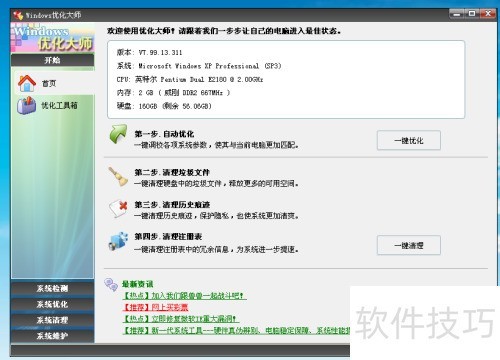This screenshot has width=500, height=360.
Task: Open the 【推荐】新一代系统工具 link
Action: coord(236,330)
